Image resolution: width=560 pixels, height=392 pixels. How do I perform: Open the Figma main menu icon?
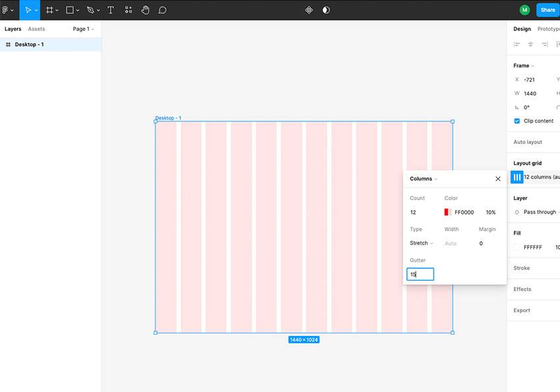5,10
